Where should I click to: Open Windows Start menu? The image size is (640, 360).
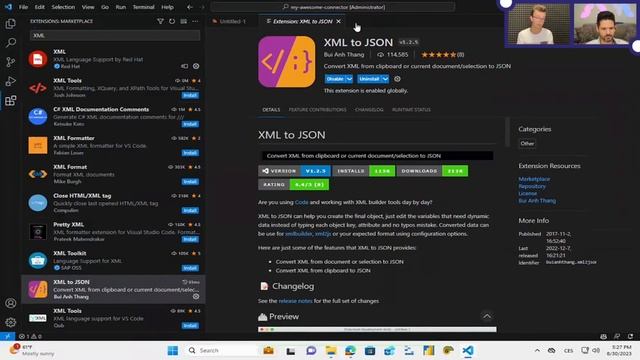173,351
